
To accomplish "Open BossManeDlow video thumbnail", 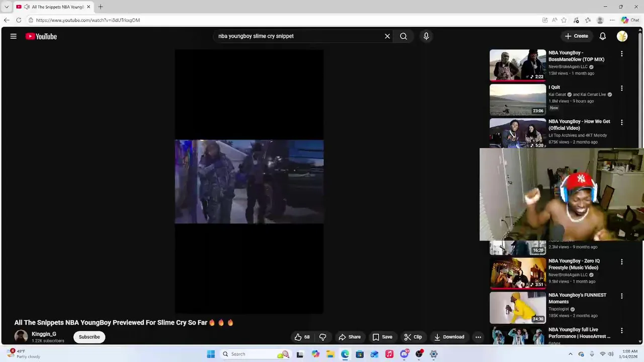I will pyautogui.click(x=518, y=65).
